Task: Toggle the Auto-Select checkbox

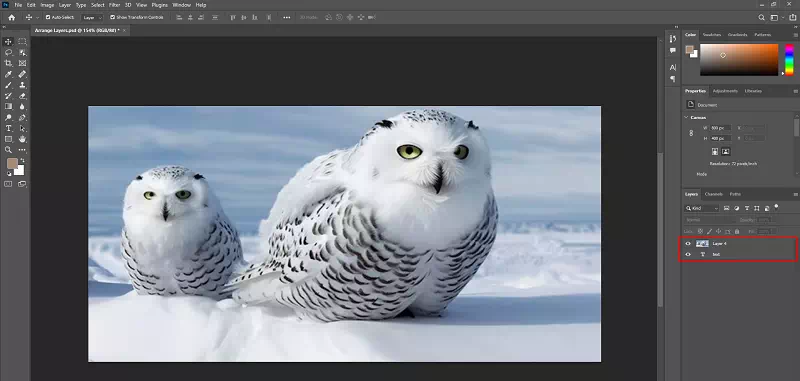Action: click(x=48, y=17)
